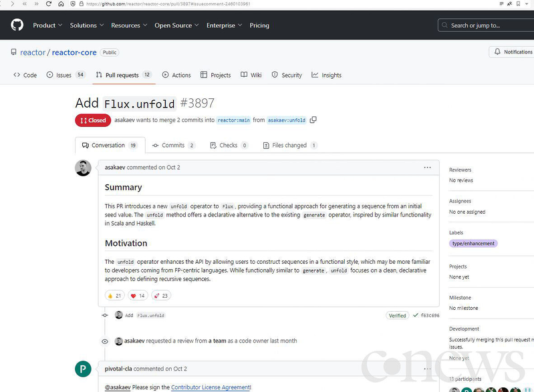The image size is (534, 392).
Task: Switch to the Issues tab
Action: tap(65, 75)
